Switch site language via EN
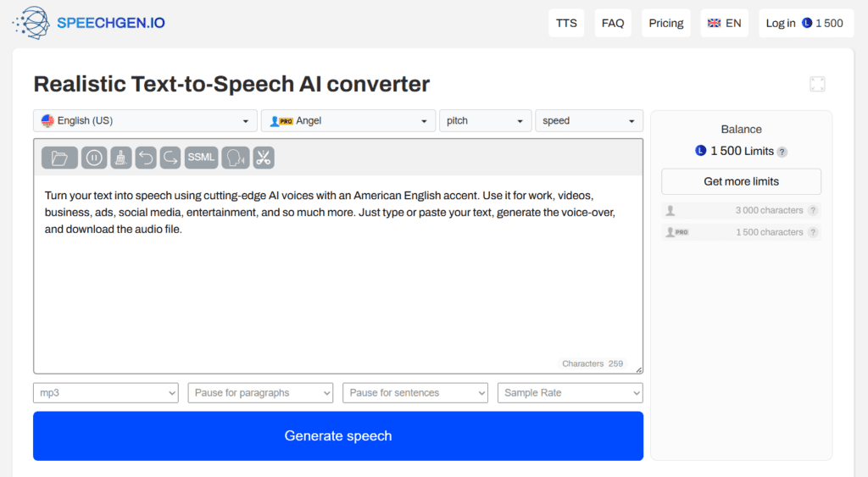 [x=725, y=23]
